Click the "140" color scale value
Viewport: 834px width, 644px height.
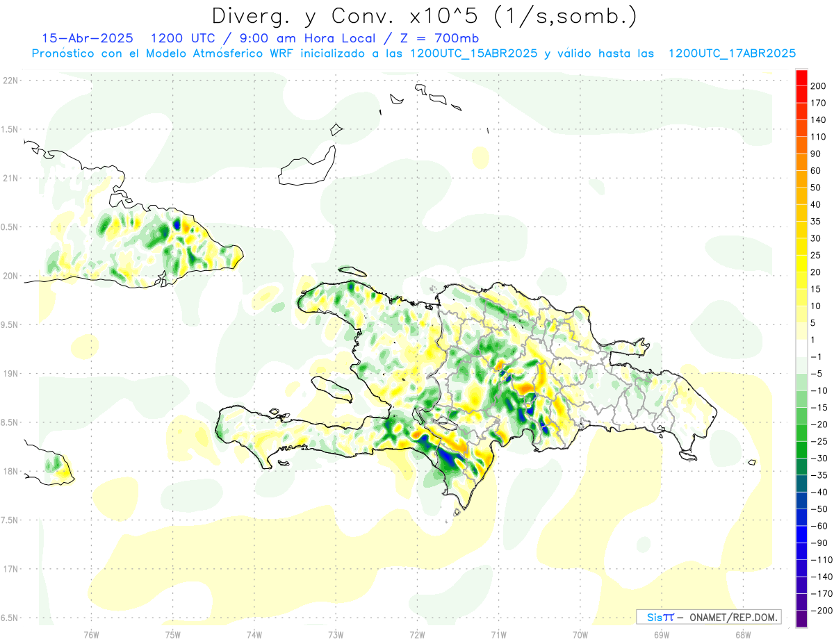pos(818,119)
